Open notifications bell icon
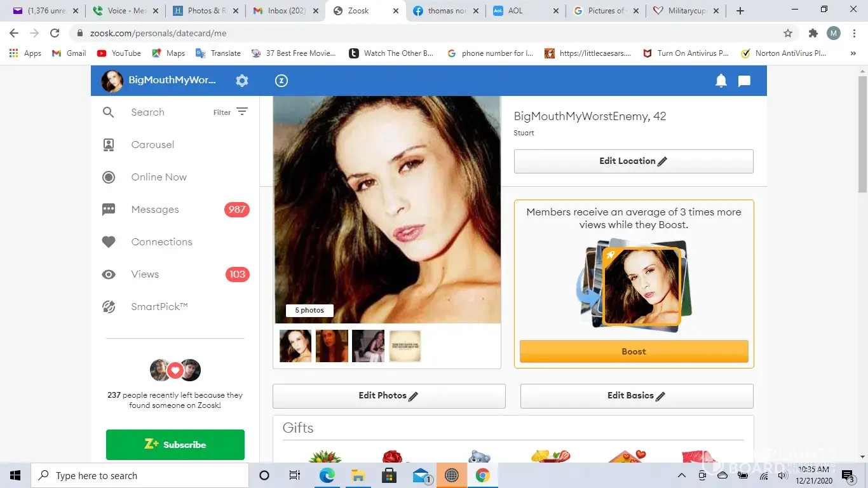Image resolution: width=868 pixels, height=488 pixels. coord(721,81)
